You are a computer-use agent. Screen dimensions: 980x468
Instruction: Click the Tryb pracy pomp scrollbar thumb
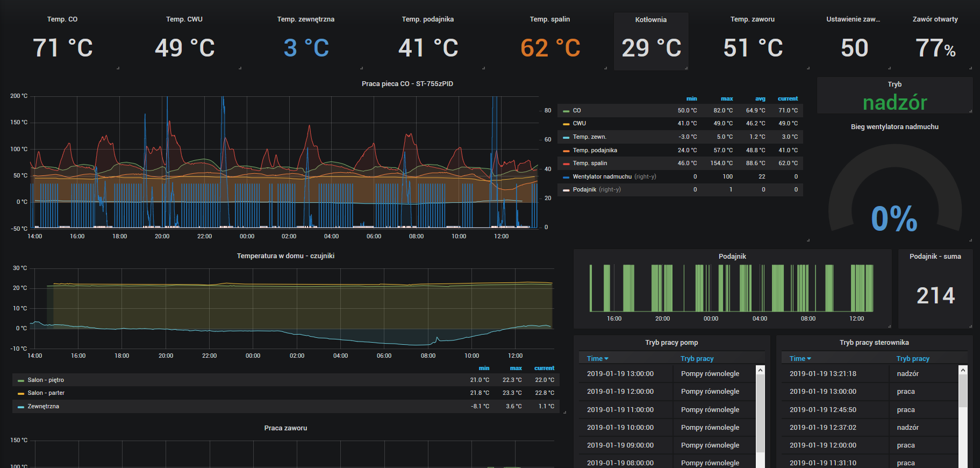click(760, 413)
